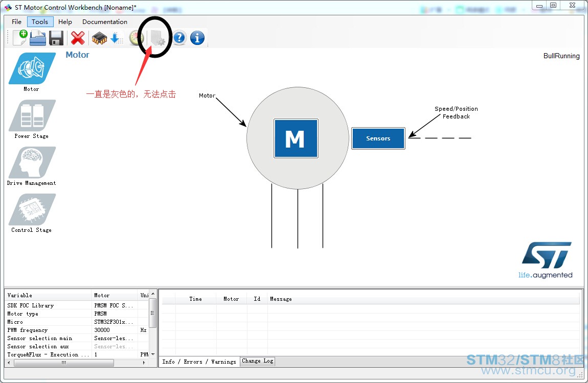Click the blue M motor block
The height and width of the screenshot is (383, 588).
click(x=296, y=138)
